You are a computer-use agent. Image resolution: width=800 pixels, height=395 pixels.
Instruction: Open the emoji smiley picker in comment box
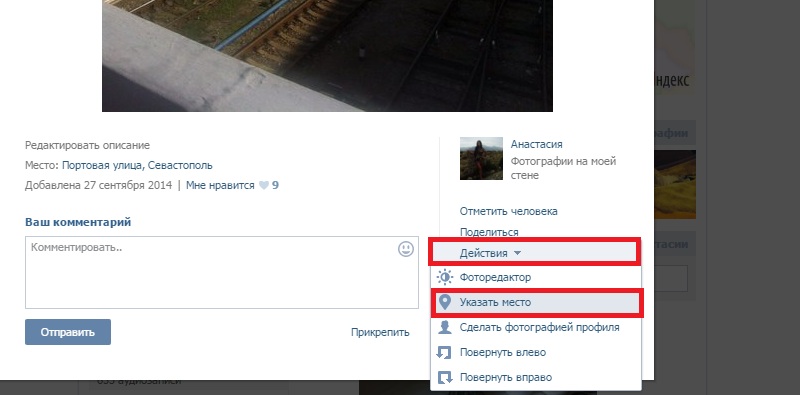406,249
